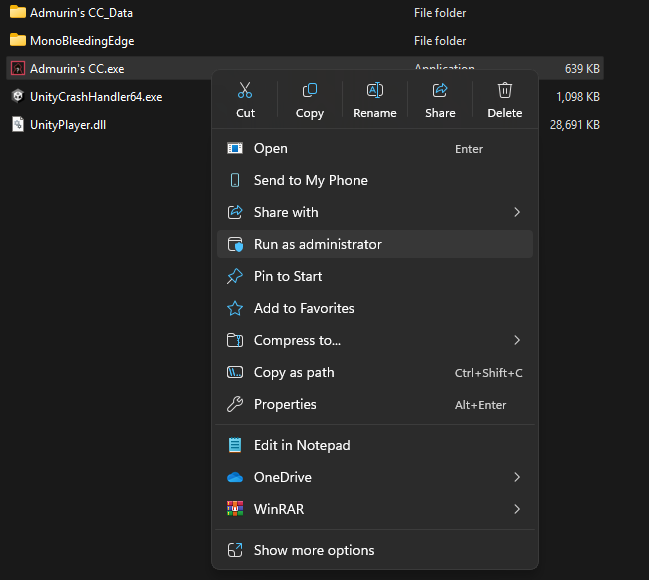The image size is (649, 580).
Task: Click the Copy icon in context menu
Action: click(310, 91)
